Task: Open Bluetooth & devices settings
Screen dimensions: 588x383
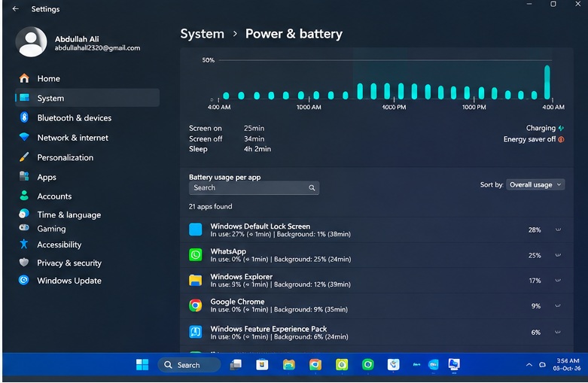Action: point(87,117)
